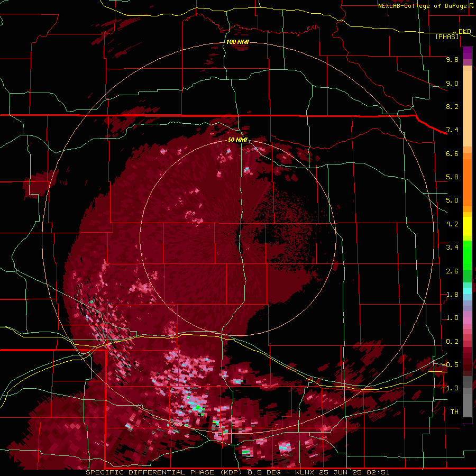Image resolution: width=476 pixels, height=476 pixels.
Task: Click the DKD label near the top right
Action: click(465, 31)
